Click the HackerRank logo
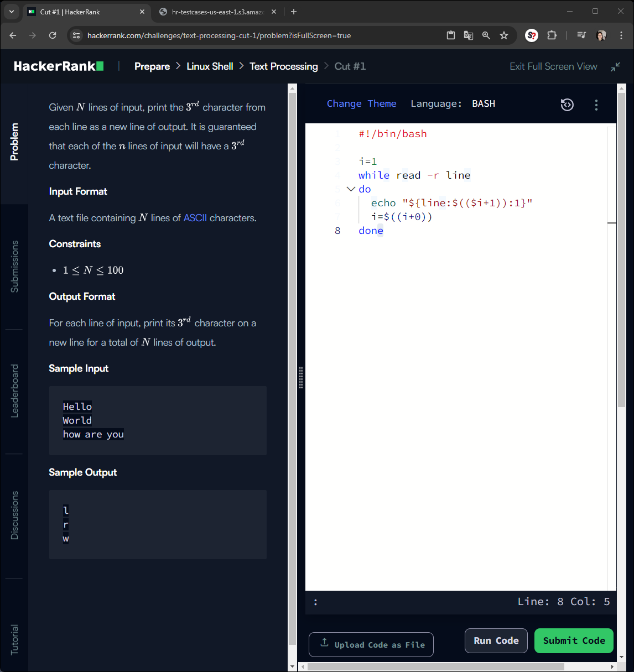Image resolution: width=634 pixels, height=672 pixels. [59, 66]
